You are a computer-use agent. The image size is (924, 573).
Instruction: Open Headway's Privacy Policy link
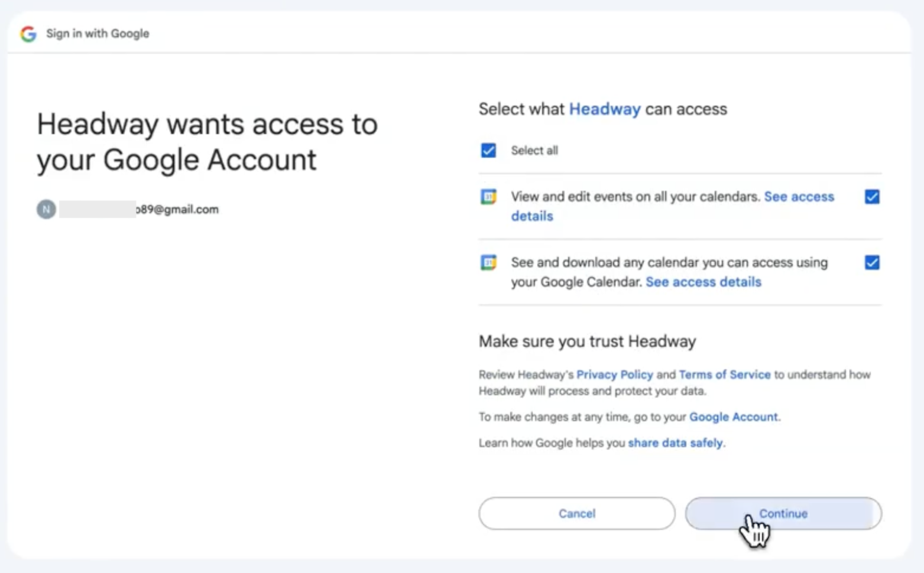[615, 375]
